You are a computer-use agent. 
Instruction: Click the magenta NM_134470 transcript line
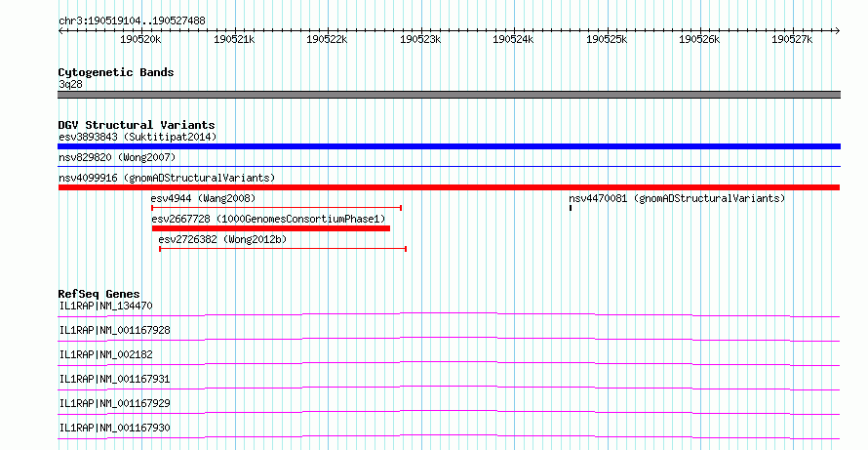[x=449, y=314]
